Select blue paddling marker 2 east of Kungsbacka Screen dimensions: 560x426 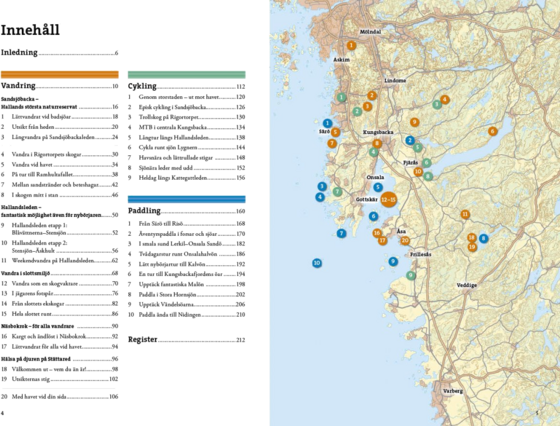pyautogui.click(x=410, y=140)
